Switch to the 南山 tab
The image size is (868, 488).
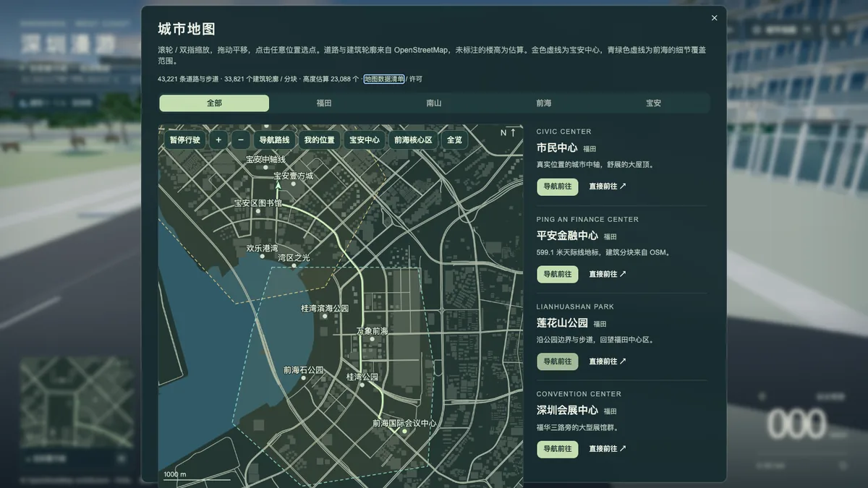[x=434, y=103]
